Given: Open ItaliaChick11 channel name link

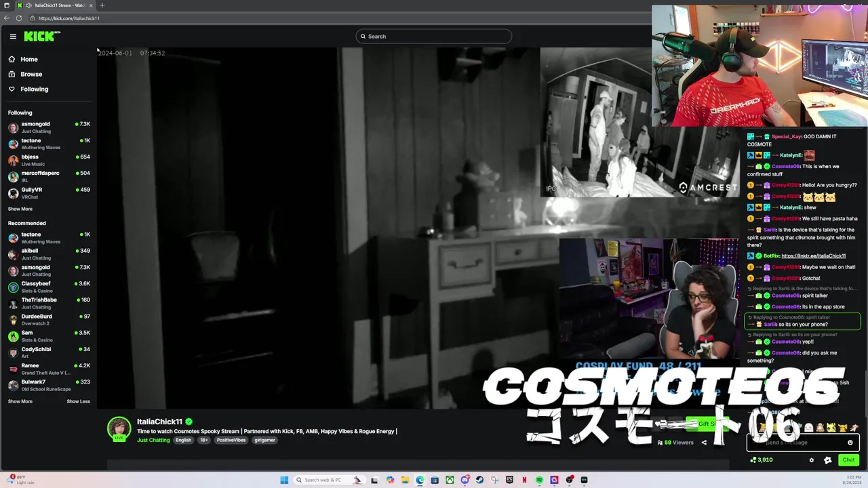Looking at the screenshot, I should [159, 422].
